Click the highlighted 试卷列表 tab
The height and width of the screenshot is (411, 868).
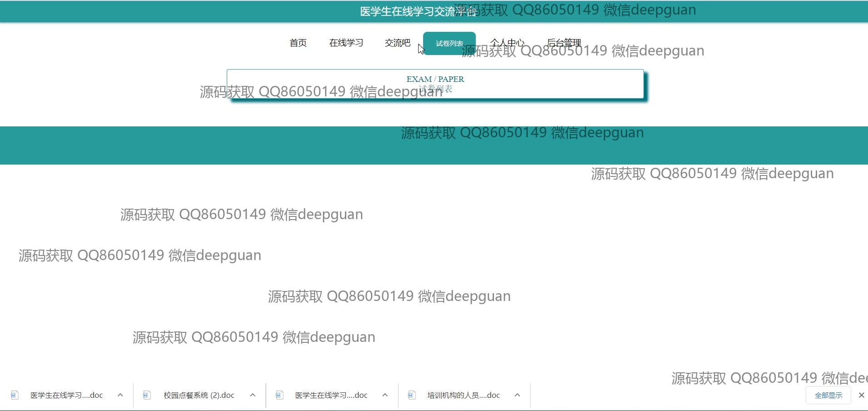click(449, 43)
